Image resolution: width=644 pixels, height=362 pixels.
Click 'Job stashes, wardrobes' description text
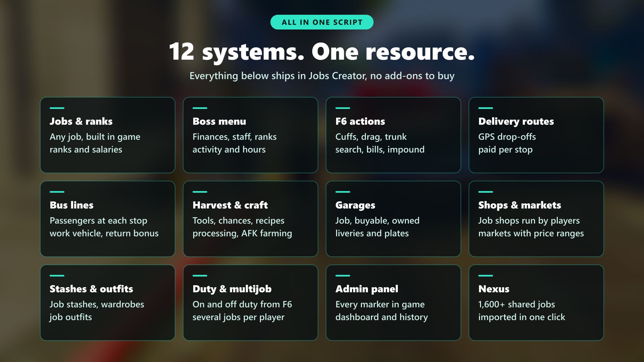tap(97, 305)
